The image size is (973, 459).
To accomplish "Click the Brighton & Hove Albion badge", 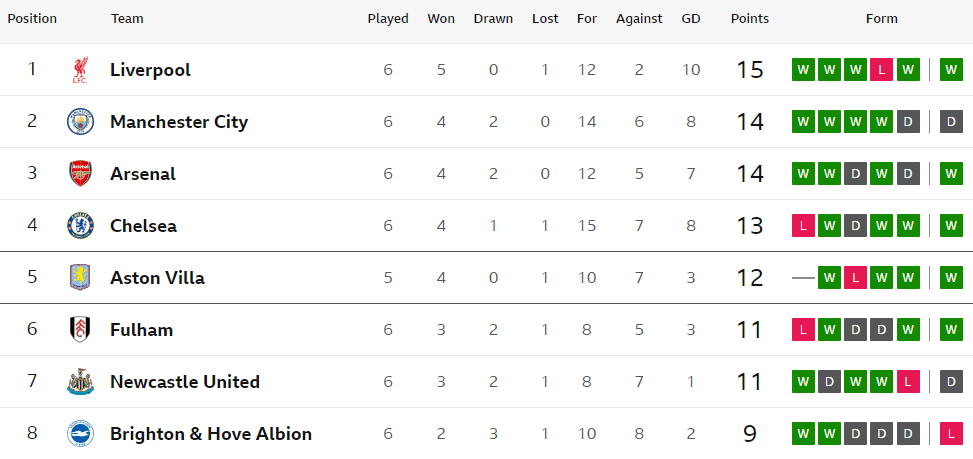I will coord(80,434).
